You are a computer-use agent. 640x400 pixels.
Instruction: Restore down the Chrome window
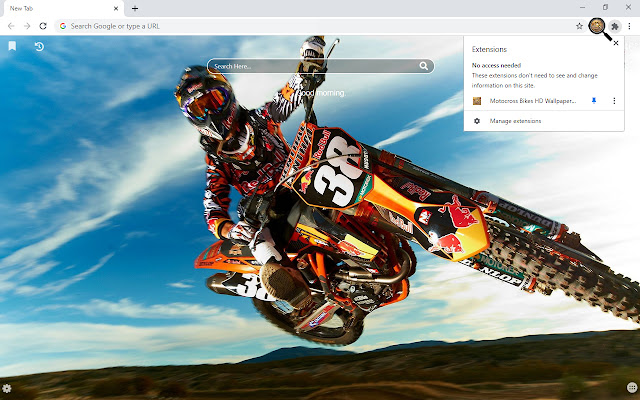[x=605, y=7]
